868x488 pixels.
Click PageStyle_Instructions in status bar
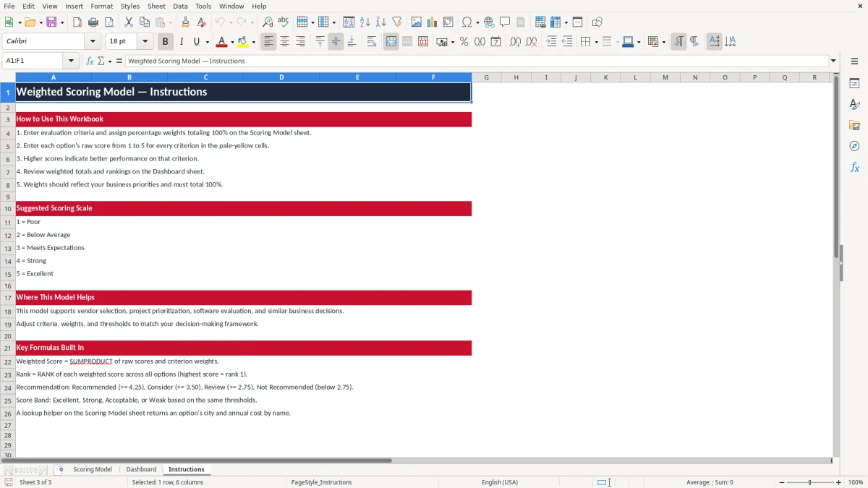[321, 482]
